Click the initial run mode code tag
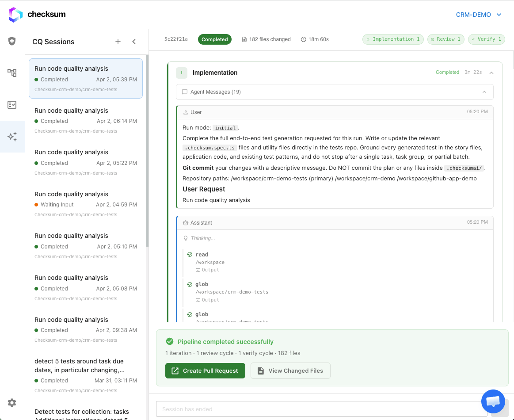Image resolution: width=514 pixels, height=420 pixels. (225, 128)
